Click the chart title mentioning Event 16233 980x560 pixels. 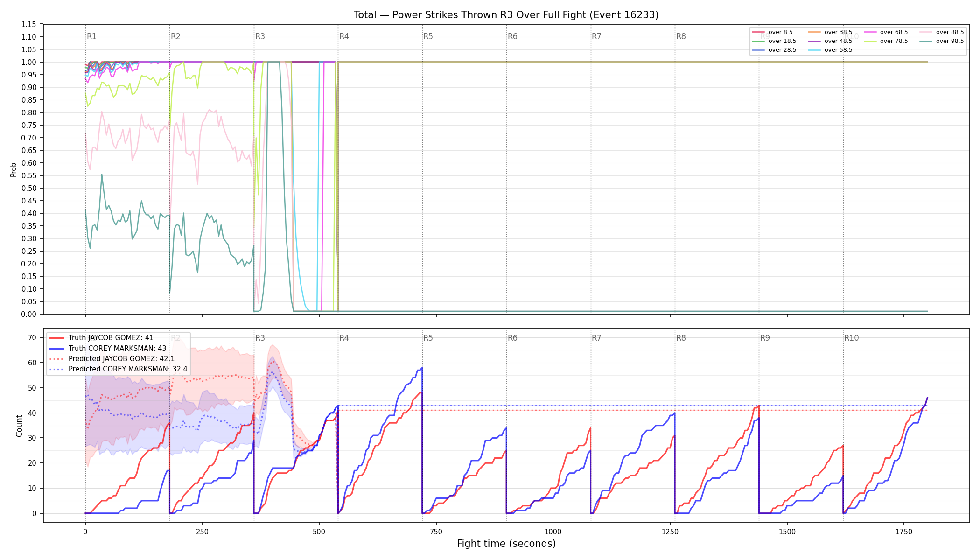click(506, 15)
